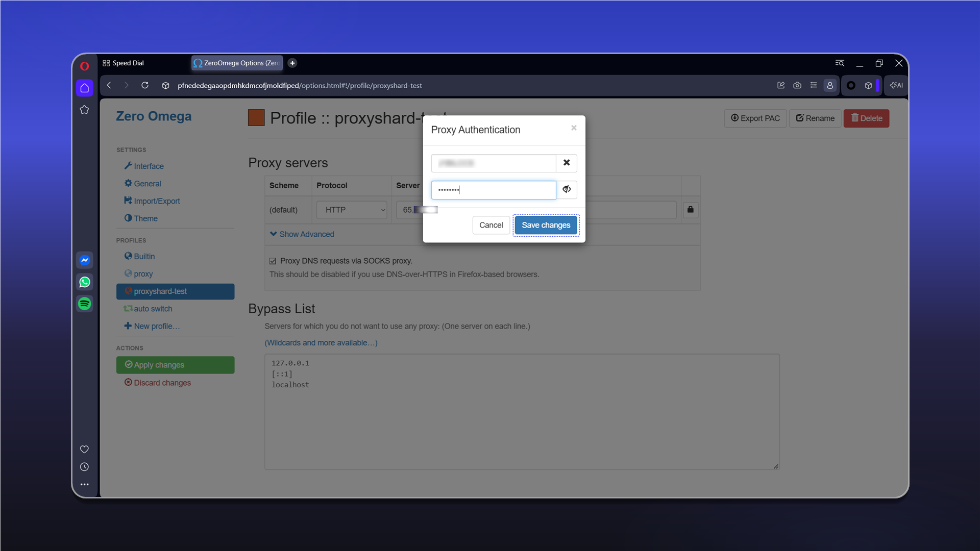Export PAC for this profile
The image size is (980, 551).
point(755,118)
